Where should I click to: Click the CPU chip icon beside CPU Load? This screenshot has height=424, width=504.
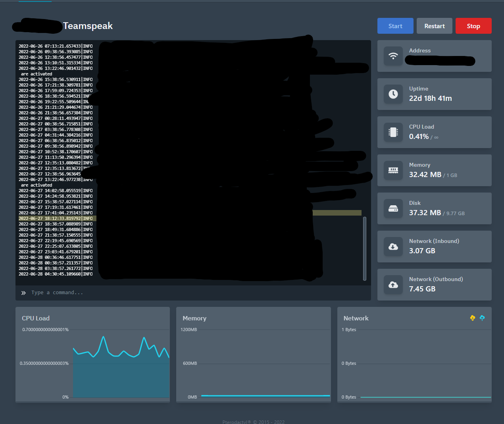[393, 132]
